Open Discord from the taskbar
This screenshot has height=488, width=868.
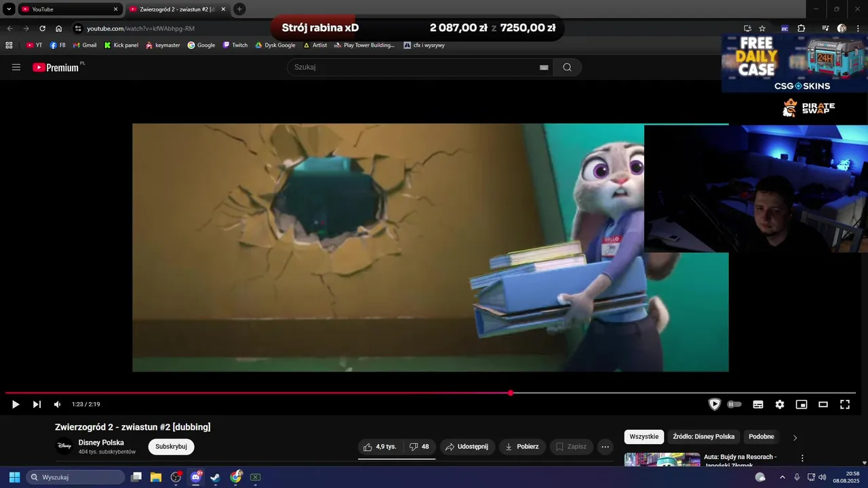(x=196, y=477)
